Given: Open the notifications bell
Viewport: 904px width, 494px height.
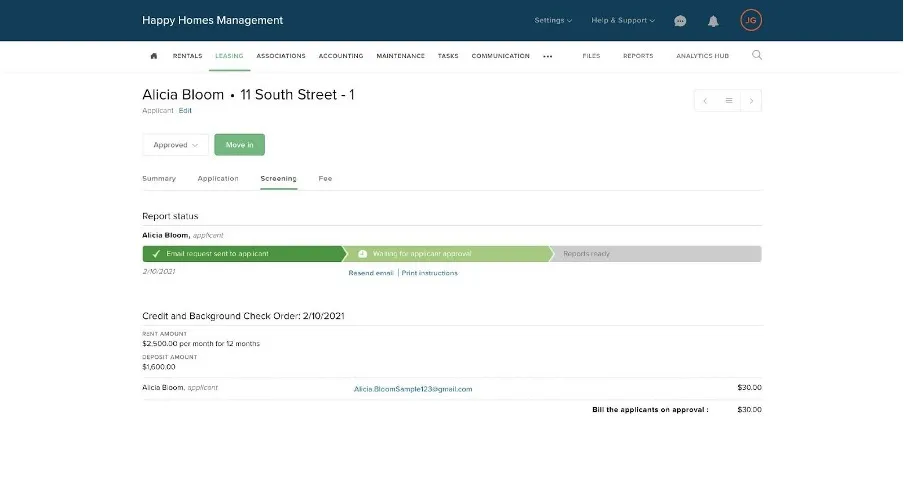Looking at the screenshot, I should coord(713,21).
